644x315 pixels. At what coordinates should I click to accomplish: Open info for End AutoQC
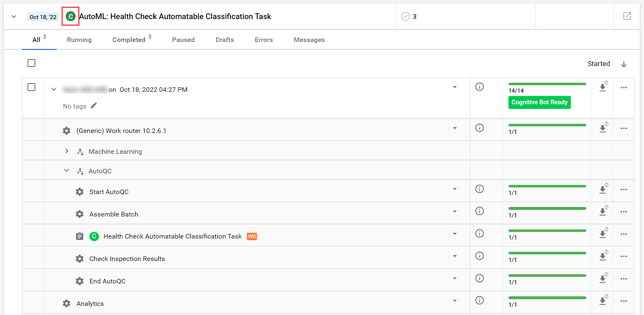pos(479,278)
